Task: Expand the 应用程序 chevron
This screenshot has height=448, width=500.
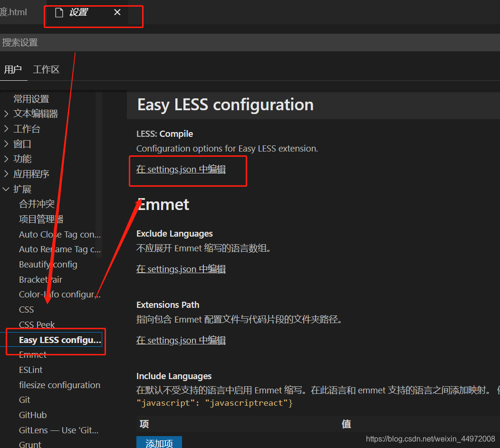Action: [x=6, y=174]
